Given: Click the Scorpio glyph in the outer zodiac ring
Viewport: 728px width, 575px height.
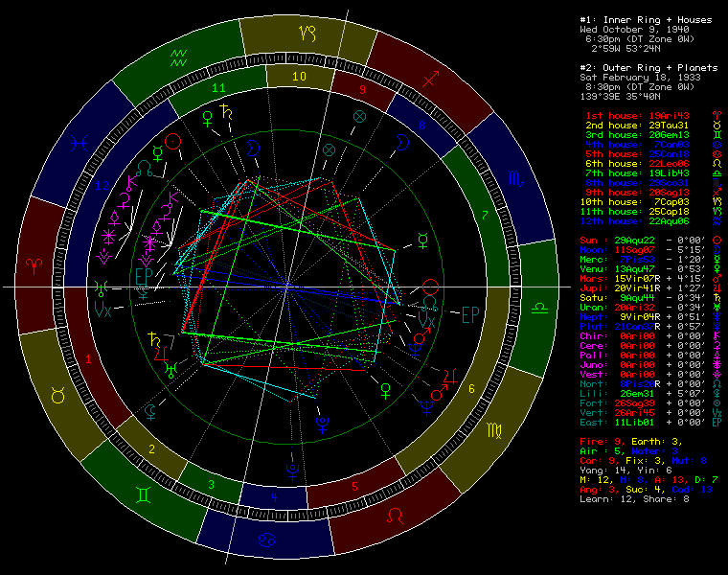Looking at the screenshot, I should click(x=515, y=179).
